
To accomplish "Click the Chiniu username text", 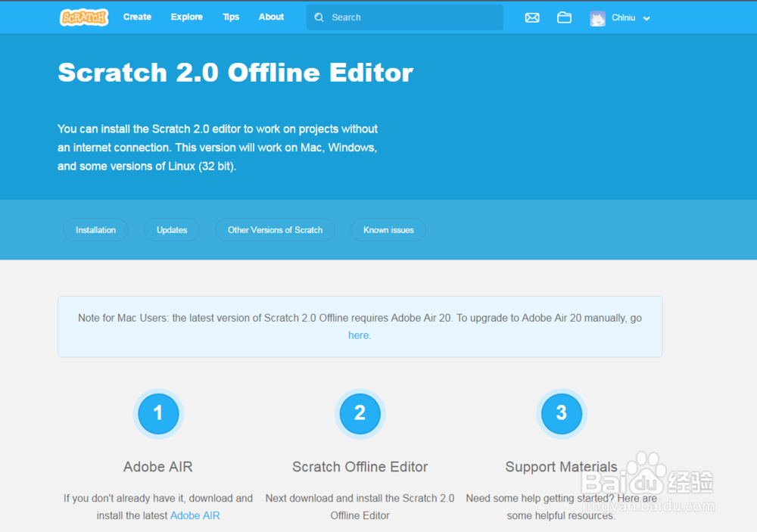I will 623,18.
